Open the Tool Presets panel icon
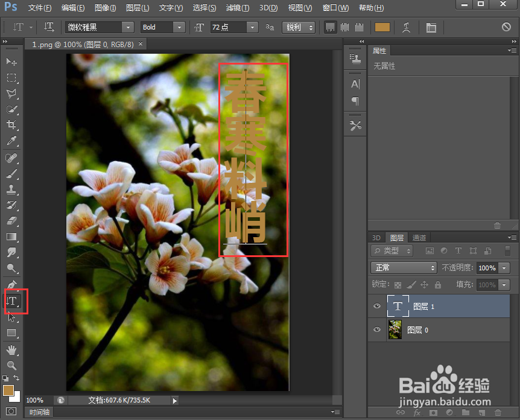 [x=355, y=126]
